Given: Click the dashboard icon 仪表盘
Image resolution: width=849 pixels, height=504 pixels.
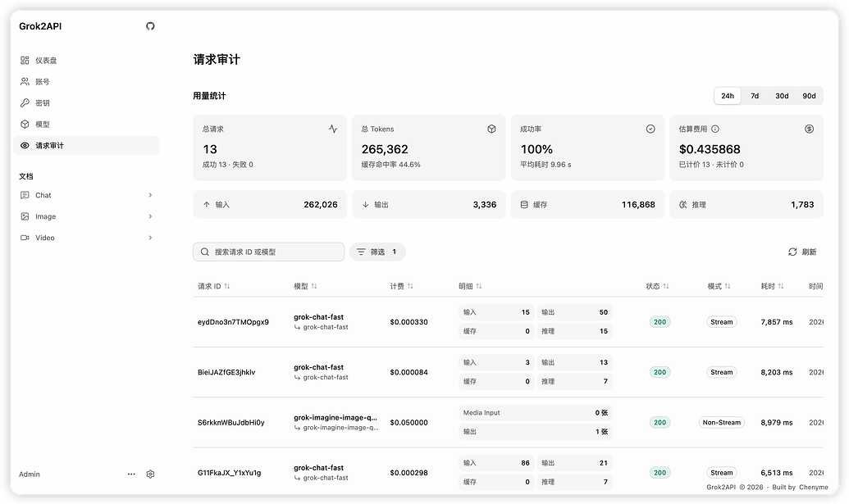Looking at the screenshot, I should tap(25, 60).
